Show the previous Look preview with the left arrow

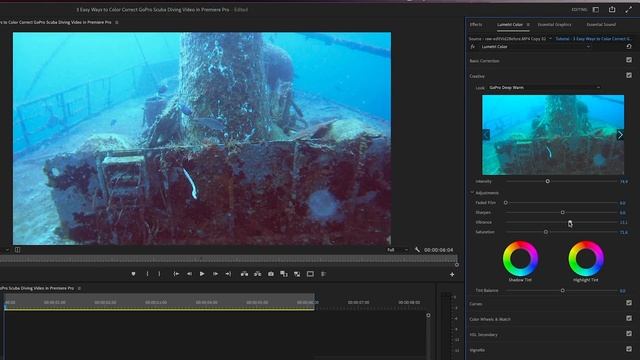tap(486, 135)
